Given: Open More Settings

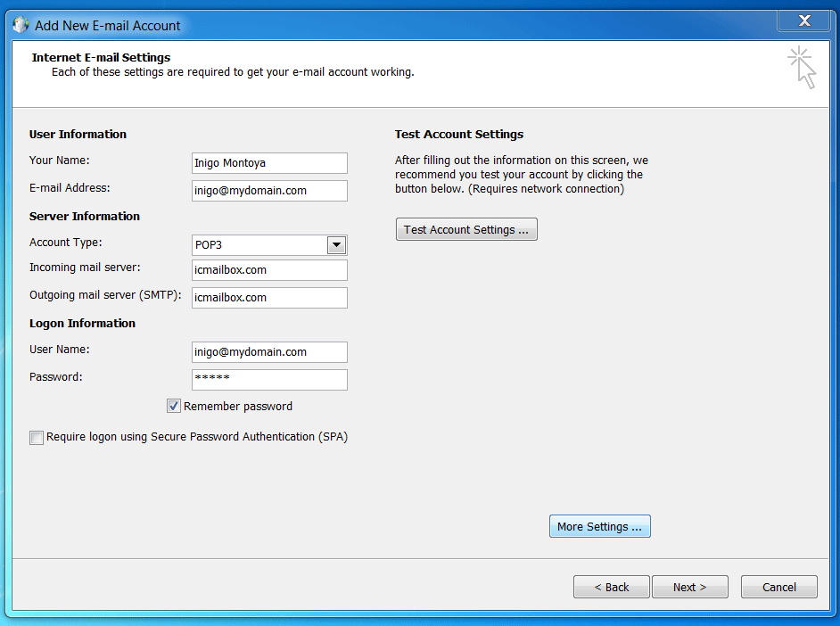Looking at the screenshot, I should tap(599, 527).
